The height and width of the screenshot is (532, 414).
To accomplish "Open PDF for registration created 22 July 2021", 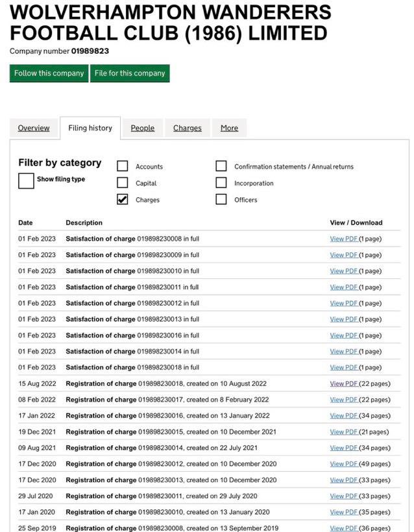I will (344, 448).
